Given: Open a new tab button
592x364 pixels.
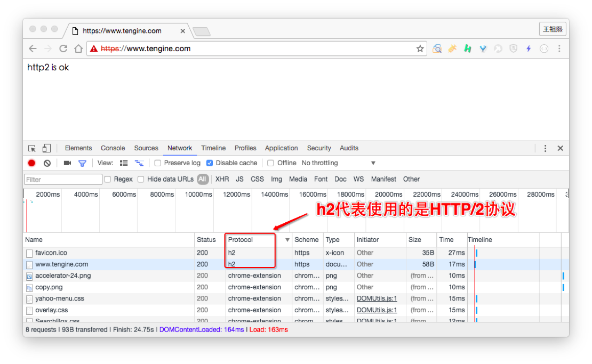Looking at the screenshot, I should pos(202,31).
